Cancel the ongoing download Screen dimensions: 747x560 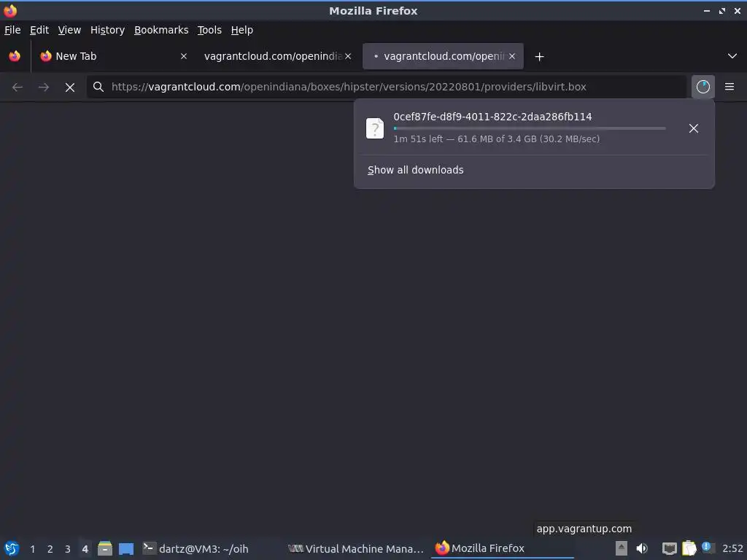(694, 128)
